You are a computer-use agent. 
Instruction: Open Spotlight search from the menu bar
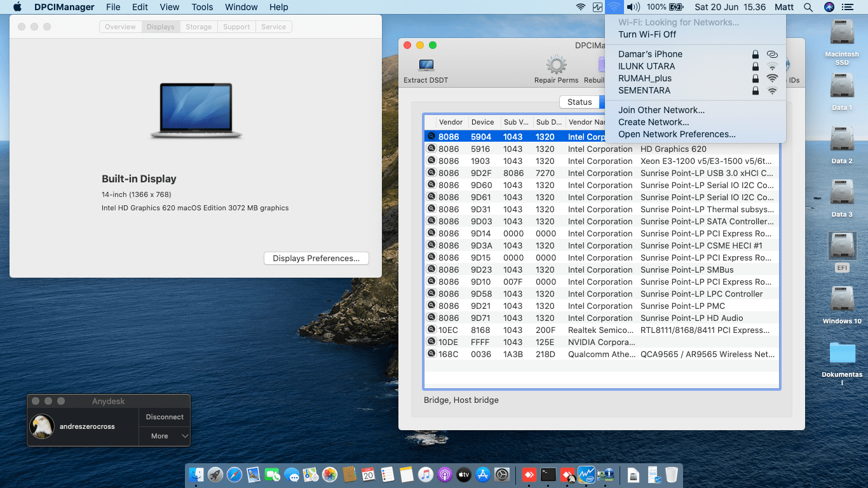coord(808,7)
